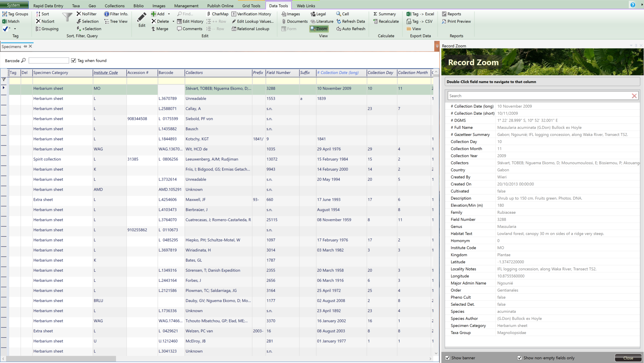Screen dimensions: 644x363
Task: Click the Sort tool
Action: (42, 14)
